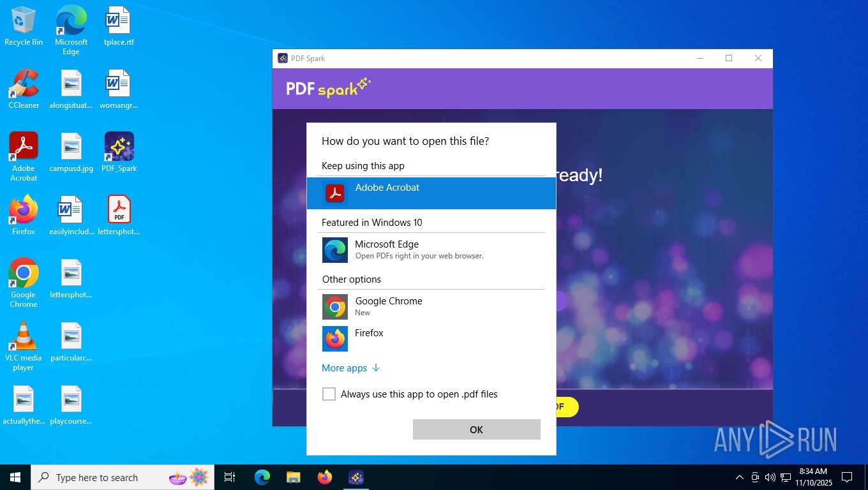The width and height of the screenshot is (868, 490).
Task: Select the CCleaner desktop shortcut
Action: tap(24, 89)
